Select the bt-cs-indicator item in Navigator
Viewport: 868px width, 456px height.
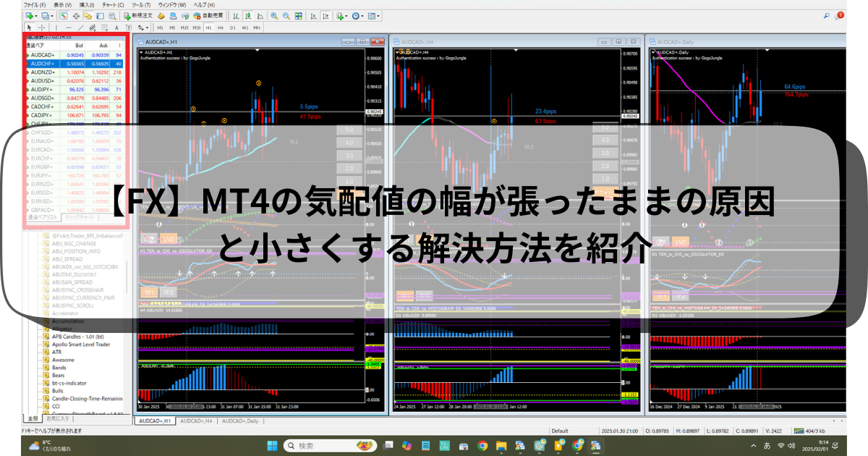pyautogui.click(x=69, y=383)
